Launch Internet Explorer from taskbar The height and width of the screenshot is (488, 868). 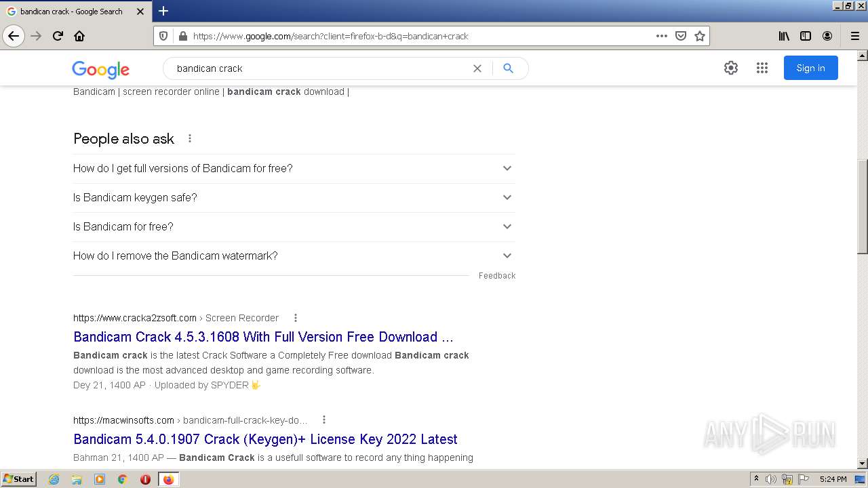(54, 479)
